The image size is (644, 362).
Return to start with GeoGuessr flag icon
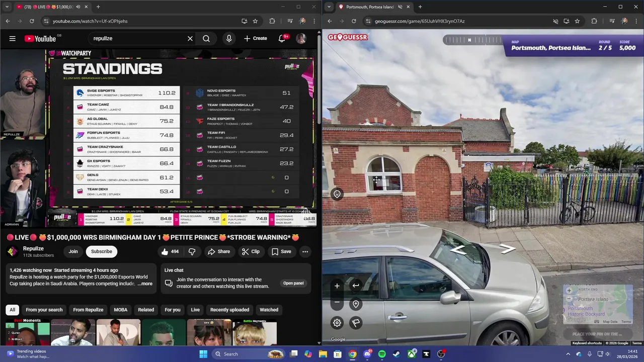click(356, 323)
